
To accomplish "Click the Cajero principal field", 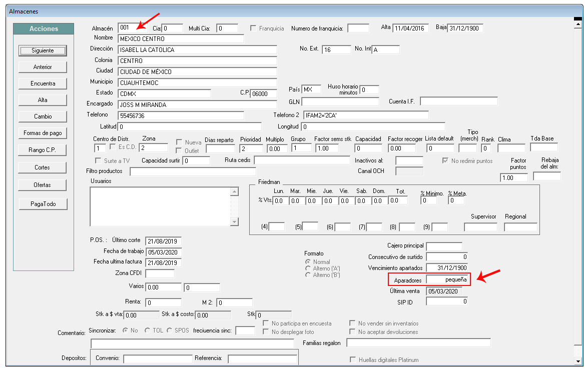I will pyautogui.click(x=444, y=246).
